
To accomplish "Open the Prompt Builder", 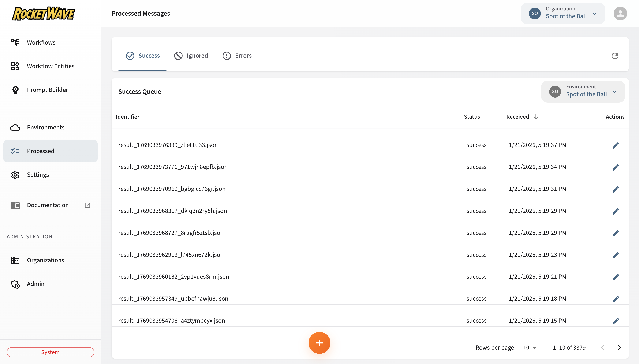I will [x=48, y=90].
